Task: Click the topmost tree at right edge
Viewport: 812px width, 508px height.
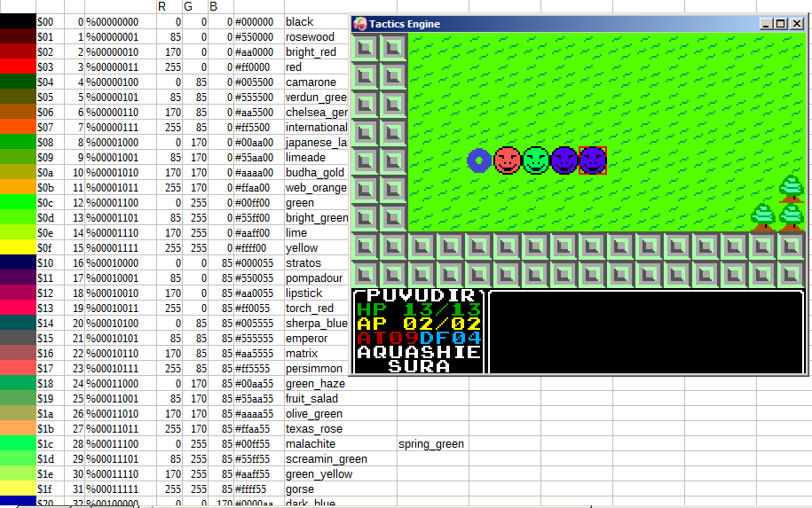Action: (792, 189)
